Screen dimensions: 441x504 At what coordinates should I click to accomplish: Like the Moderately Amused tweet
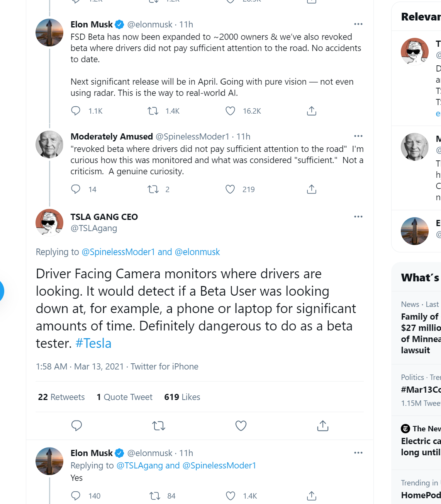pos(230,189)
